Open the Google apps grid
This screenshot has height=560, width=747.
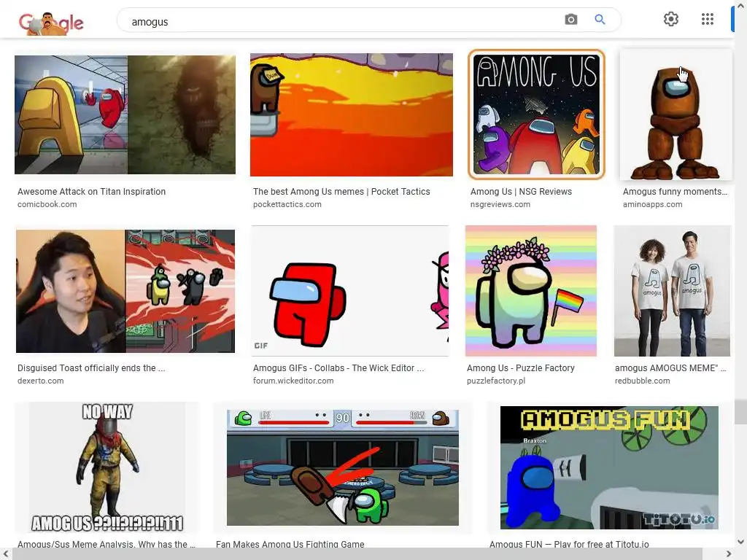click(708, 19)
